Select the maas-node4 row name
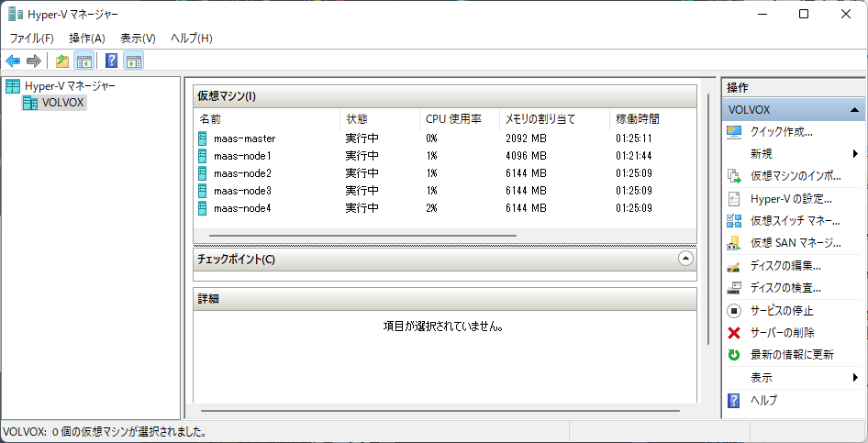 click(242, 208)
